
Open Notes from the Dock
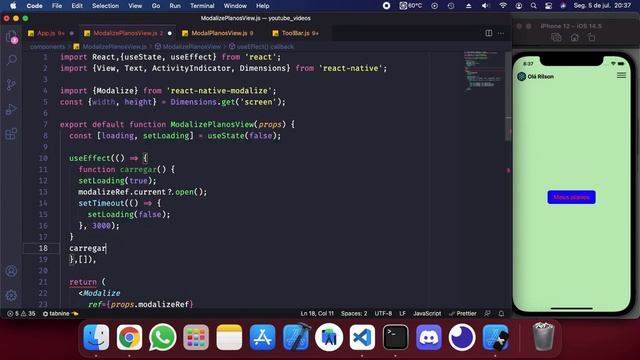pyautogui.click(x=229, y=338)
